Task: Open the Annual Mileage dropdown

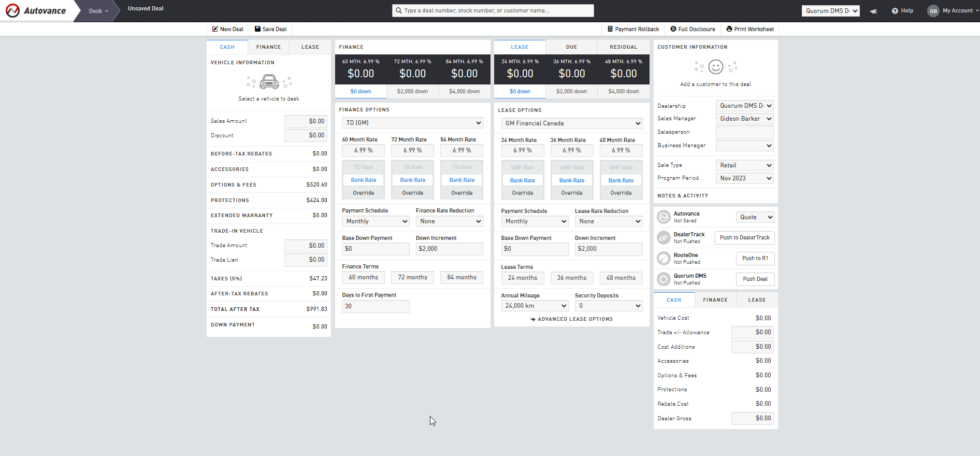Action: pos(535,306)
